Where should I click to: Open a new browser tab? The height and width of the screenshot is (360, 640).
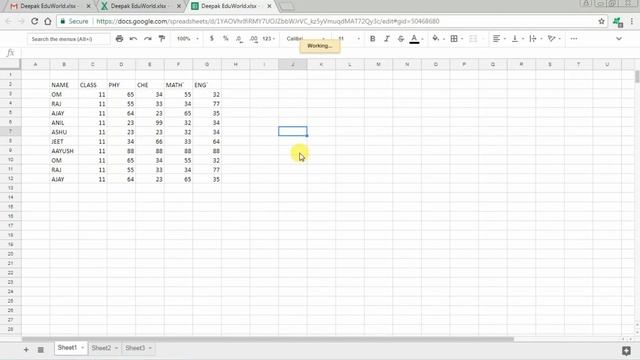point(287,7)
